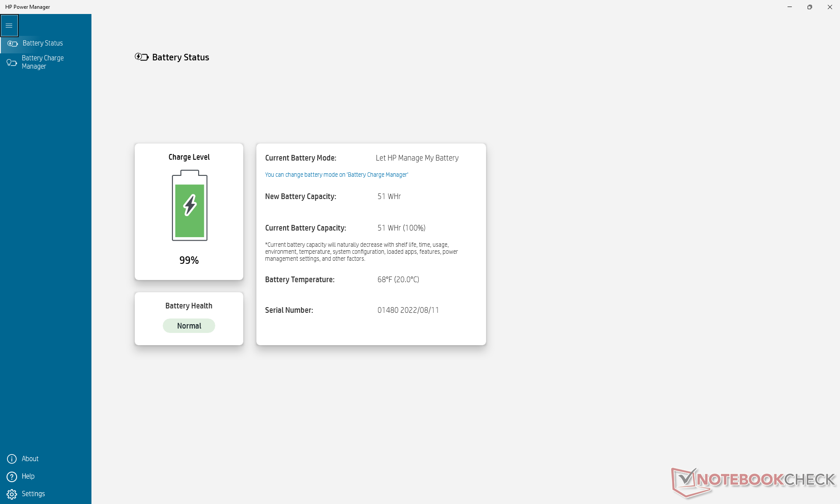Open the About section label
840x504 pixels.
tap(30, 458)
